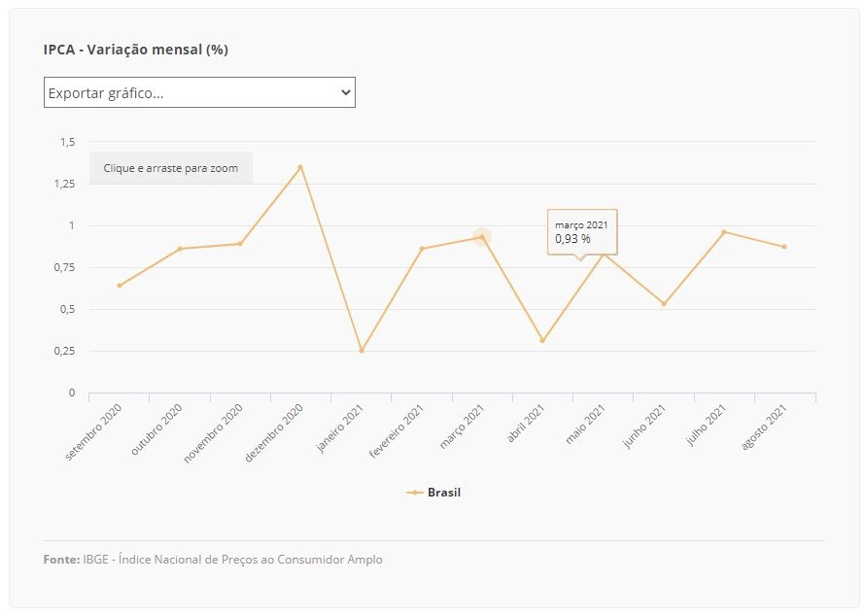Select the julho 2021 data point
This screenshot has width=867, height=616.
[x=724, y=232]
